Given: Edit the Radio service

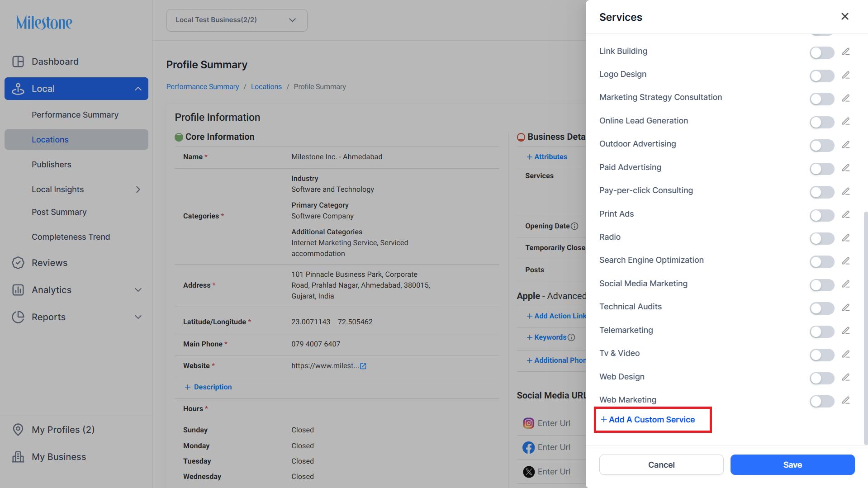Looking at the screenshot, I should coord(845,238).
